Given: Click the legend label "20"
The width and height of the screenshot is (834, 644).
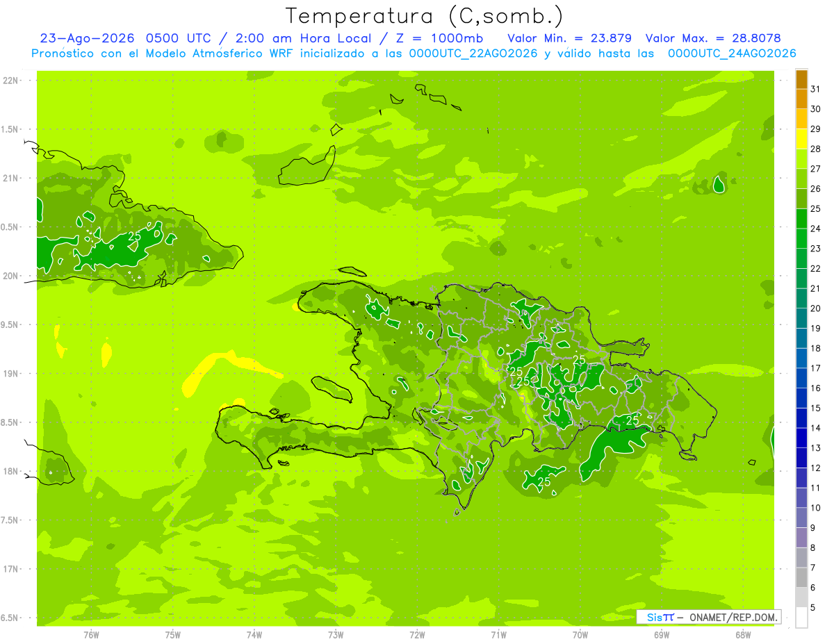Looking at the screenshot, I should 815,308.
